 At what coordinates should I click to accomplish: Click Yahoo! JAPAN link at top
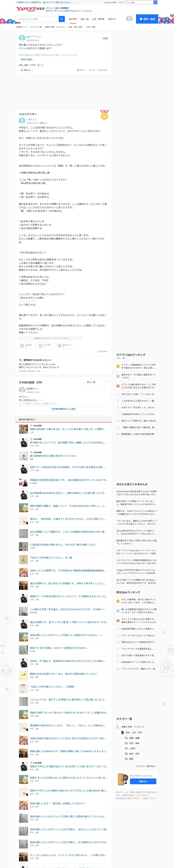[x=110, y=2]
